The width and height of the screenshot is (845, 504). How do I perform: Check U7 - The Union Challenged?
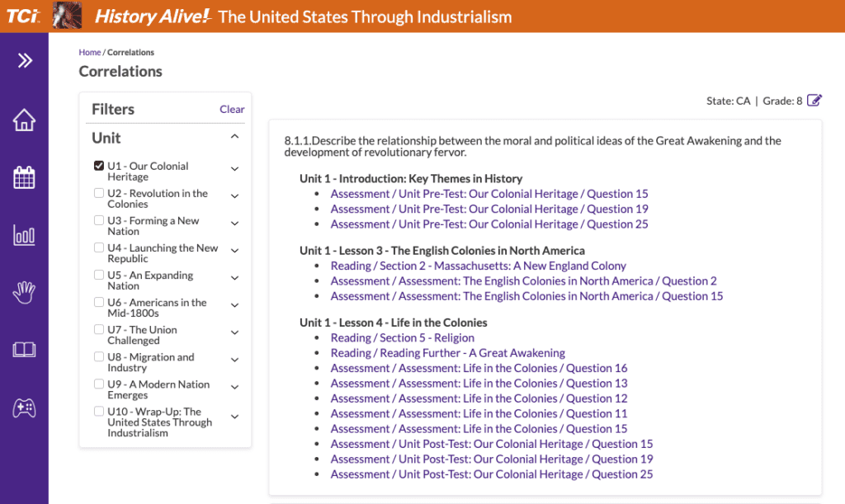click(x=99, y=329)
